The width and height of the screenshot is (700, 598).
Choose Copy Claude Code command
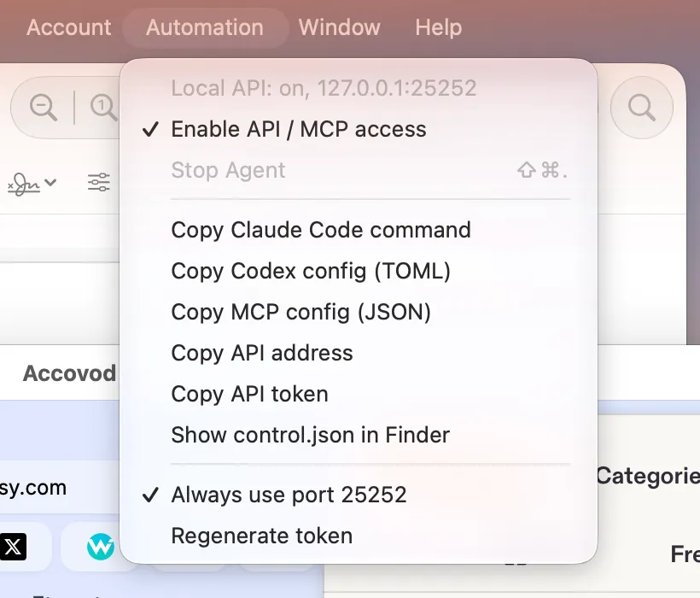click(359, 230)
